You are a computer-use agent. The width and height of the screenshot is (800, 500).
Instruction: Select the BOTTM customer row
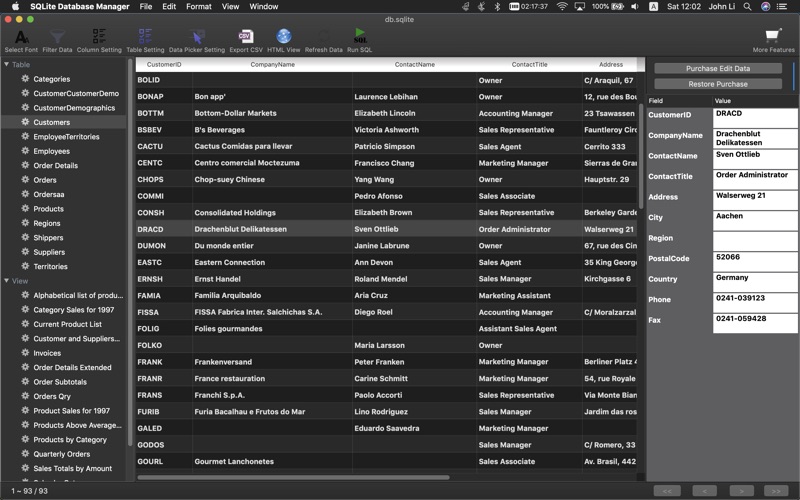[386, 113]
